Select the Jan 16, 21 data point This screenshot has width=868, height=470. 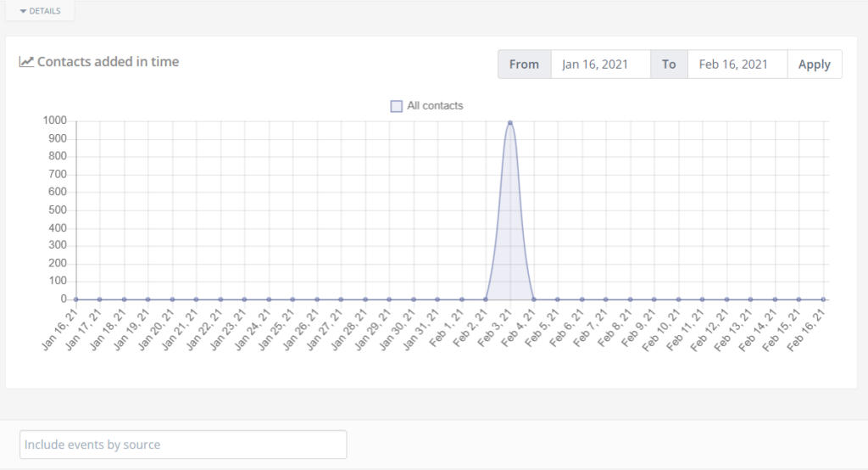[x=75, y=299]
